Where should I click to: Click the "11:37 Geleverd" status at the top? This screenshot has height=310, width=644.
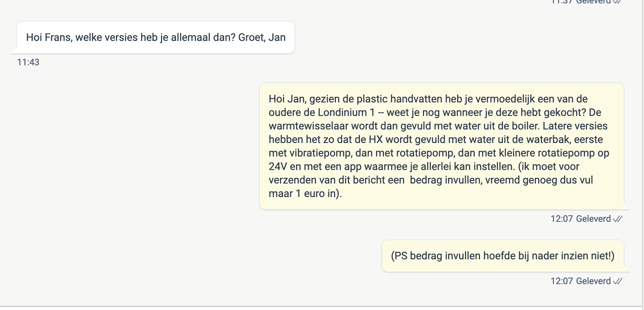click(x=582, y=2)
